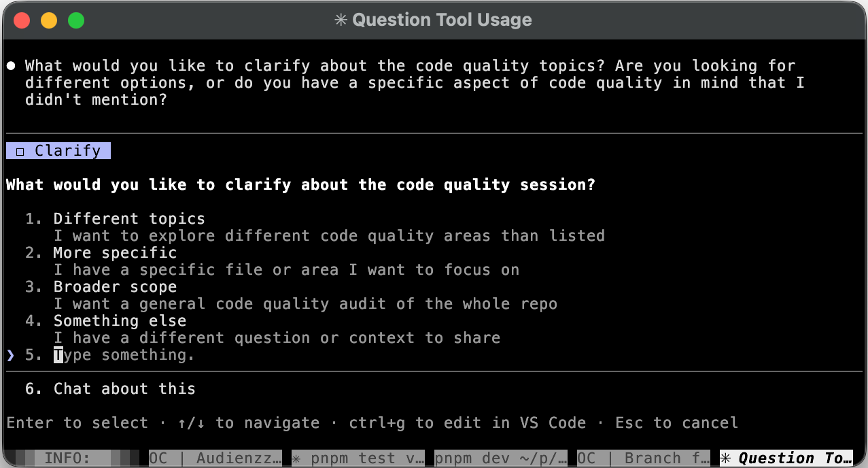
Task: Select the Something else option
Action: (x=120, y=320)
